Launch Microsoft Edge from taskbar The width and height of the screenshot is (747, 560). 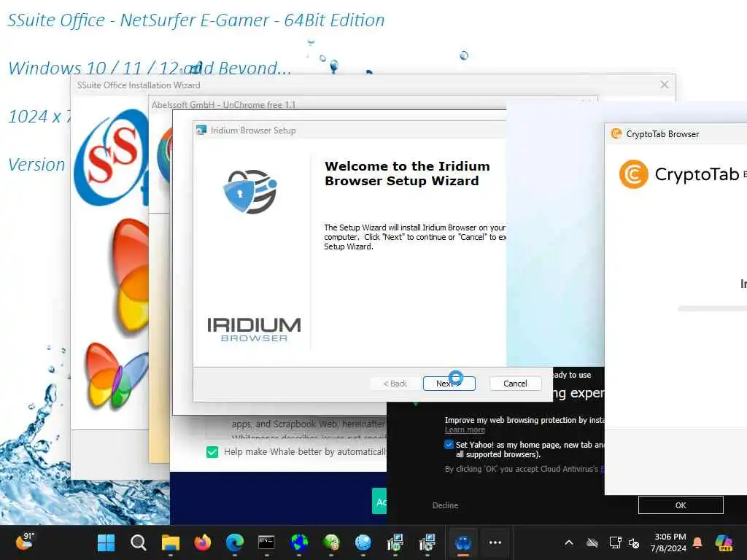[x=235, y=542]
